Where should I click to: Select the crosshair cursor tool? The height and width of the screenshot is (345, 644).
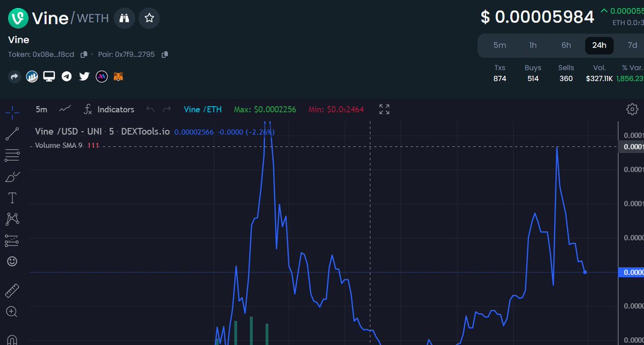12,112
